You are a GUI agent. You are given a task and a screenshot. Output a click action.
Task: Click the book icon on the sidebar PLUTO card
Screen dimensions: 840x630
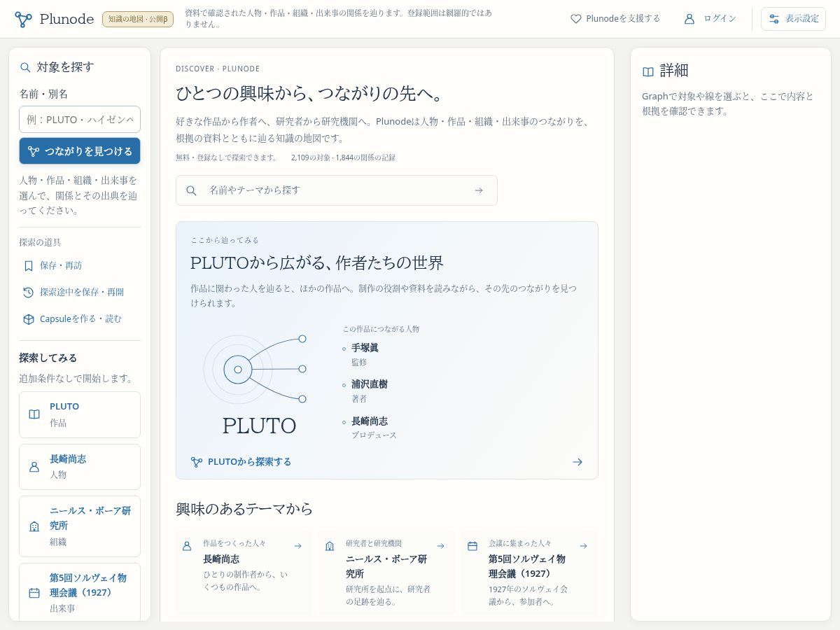(34, 414)
